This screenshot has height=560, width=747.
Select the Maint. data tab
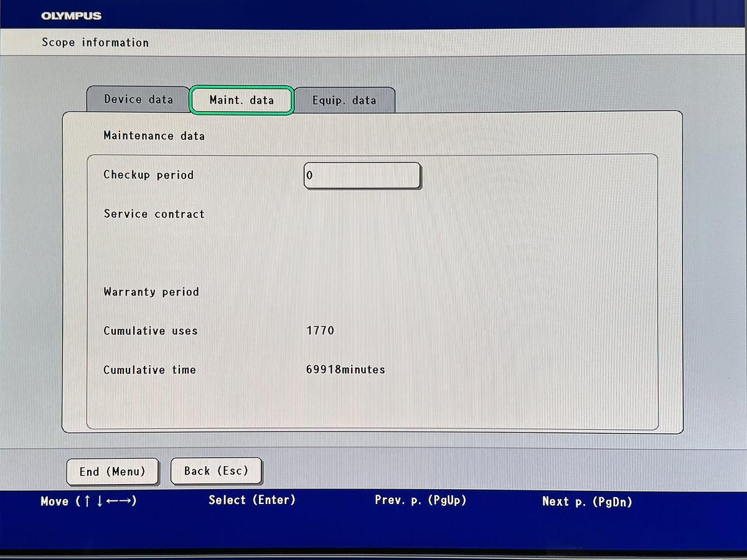pyautogui.click(x=242, y=100)
